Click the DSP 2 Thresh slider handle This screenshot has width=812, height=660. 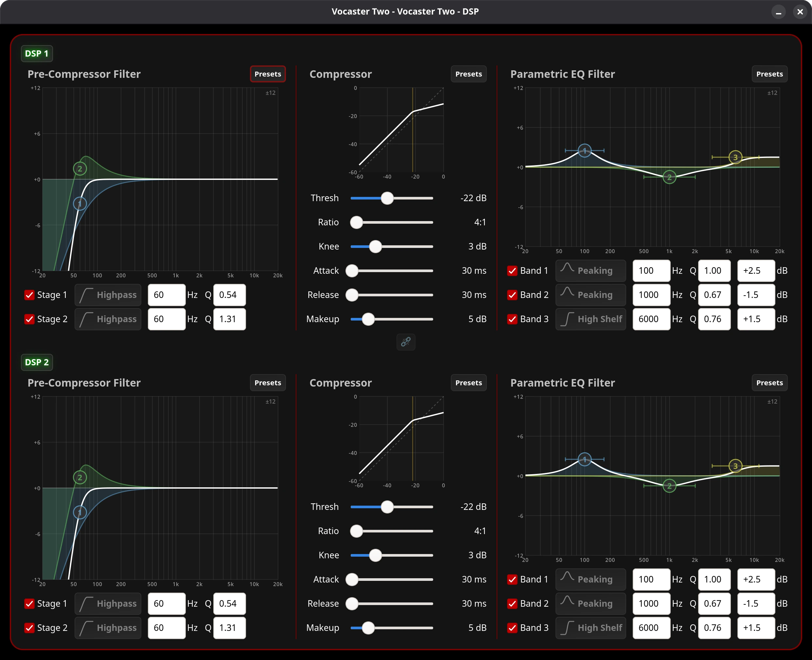(387, 507)
